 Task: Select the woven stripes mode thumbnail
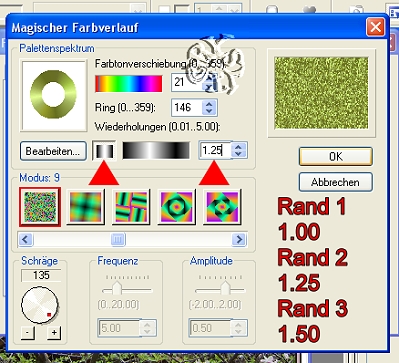coord(131,207)
